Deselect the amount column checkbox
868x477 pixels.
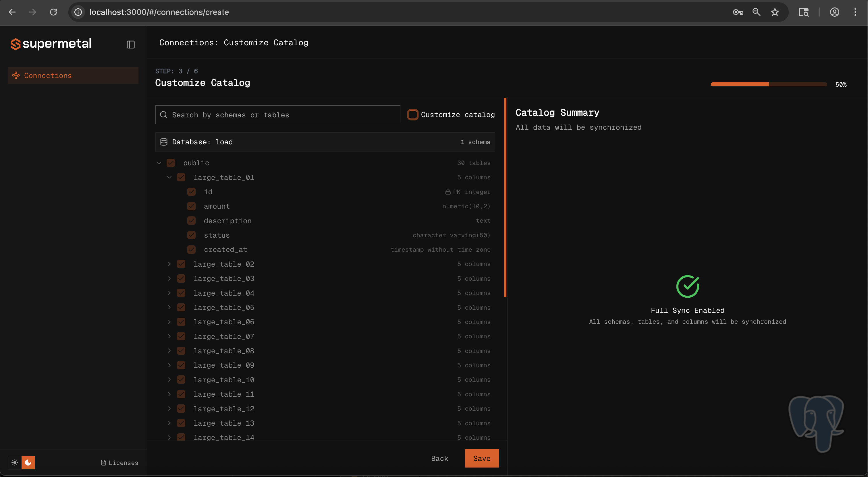pyautogui.click(x=191, y=206)
